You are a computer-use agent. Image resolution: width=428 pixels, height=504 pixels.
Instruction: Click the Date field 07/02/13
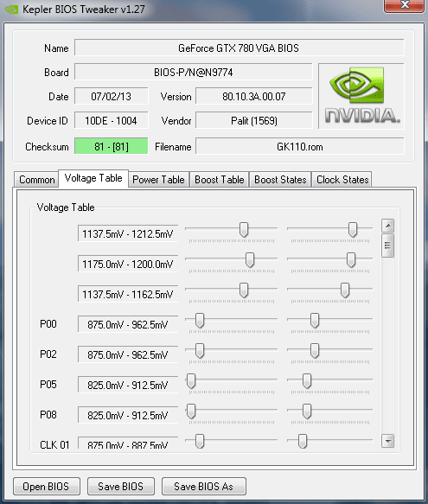coord(112,96)
